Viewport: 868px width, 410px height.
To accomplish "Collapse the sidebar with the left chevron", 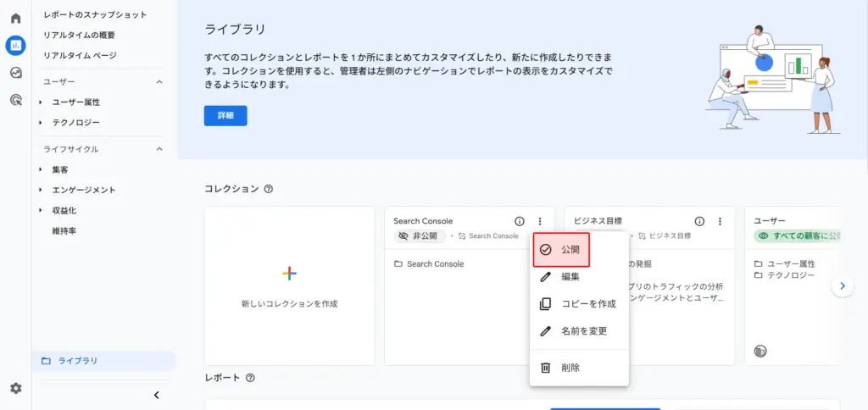I will click(x=156, y=395).
